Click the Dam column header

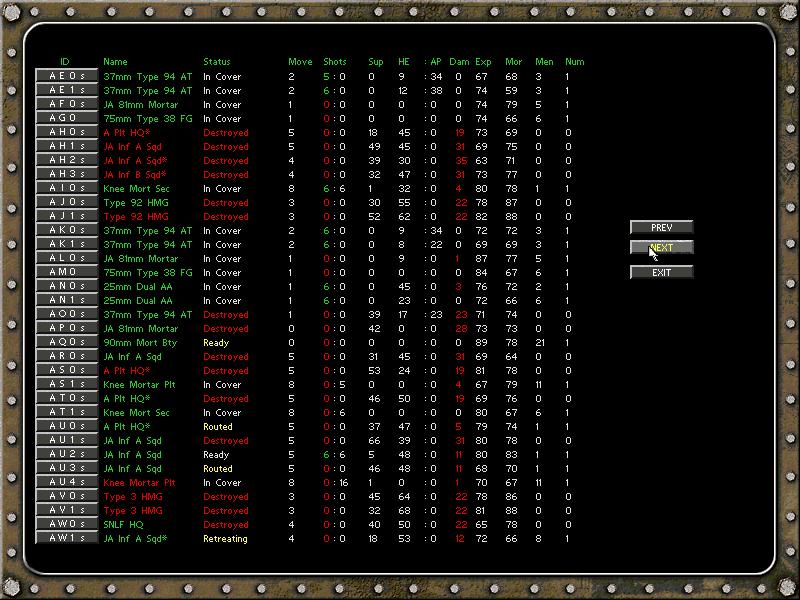pos(459,62)
